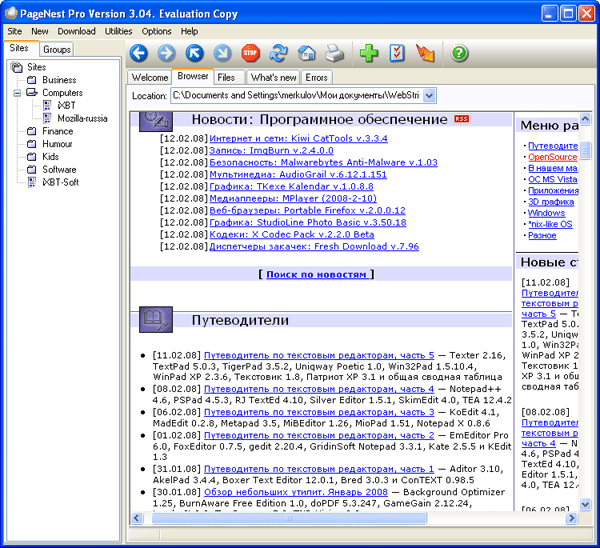The height and width of the screenshot is (548, 600).
Task: Switch to the Sites tab
Action: coord(19,48)
